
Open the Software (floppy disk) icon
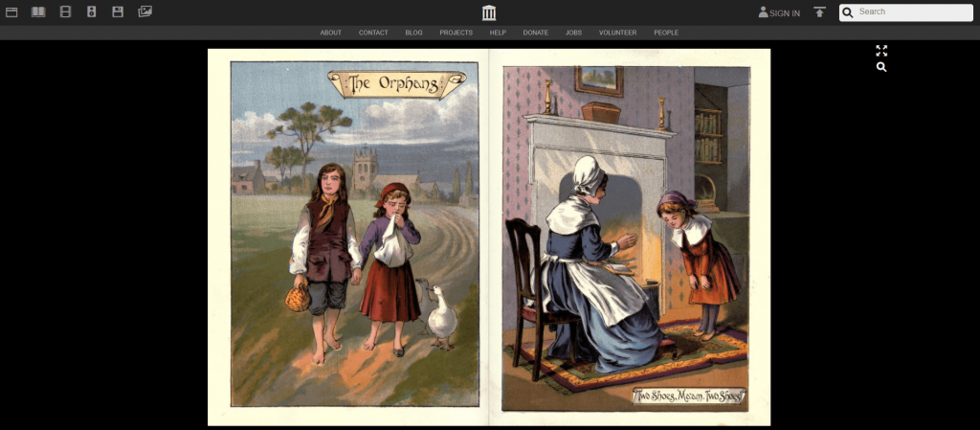(118, 11)
